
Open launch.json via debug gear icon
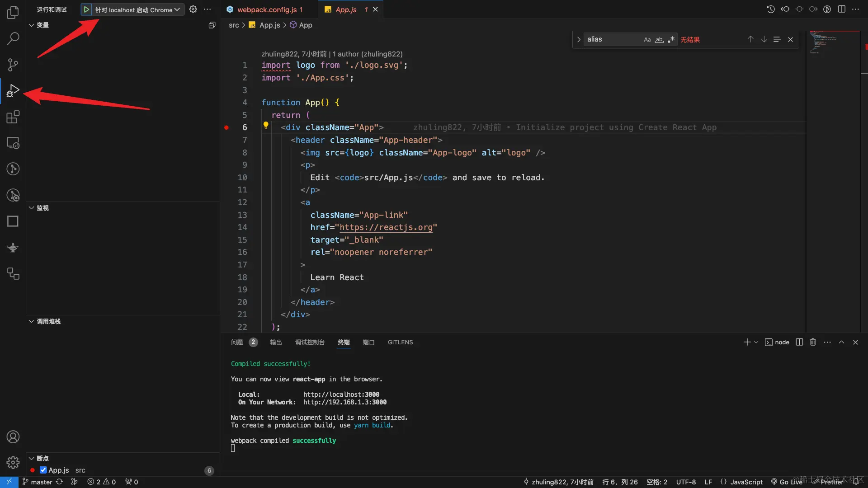point(193,9)
